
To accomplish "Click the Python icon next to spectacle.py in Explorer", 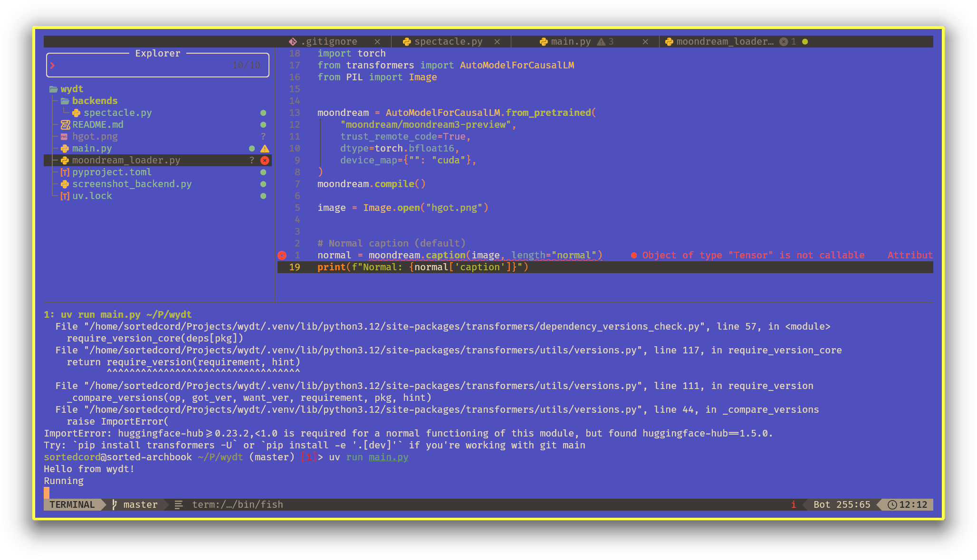I will [76, 113].
